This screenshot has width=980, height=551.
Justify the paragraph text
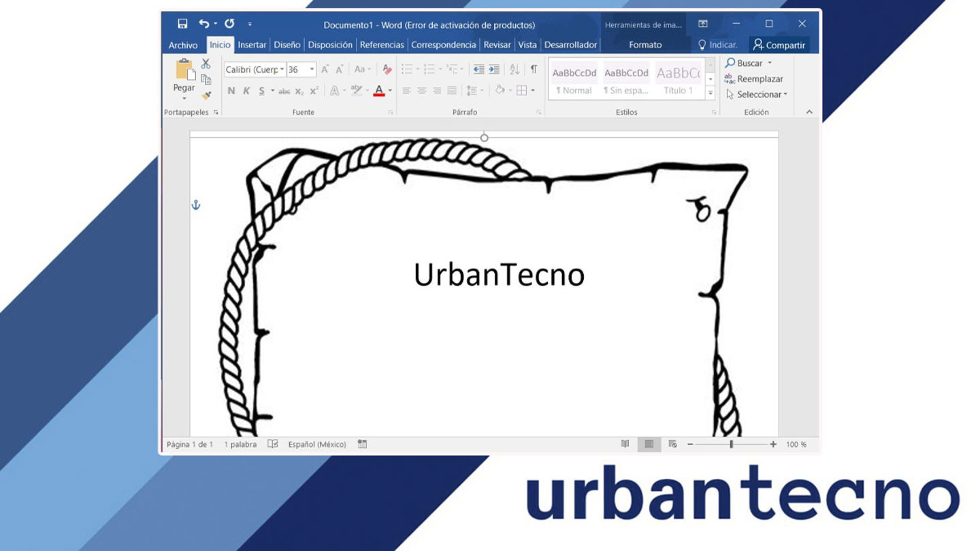(452, 90)
